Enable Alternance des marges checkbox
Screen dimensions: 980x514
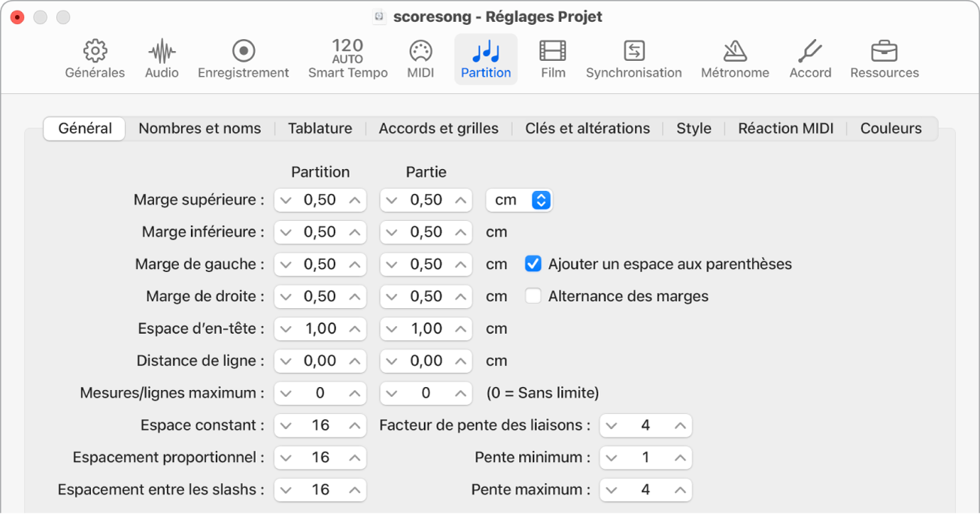pyautogui.click(x=533, y=297)
